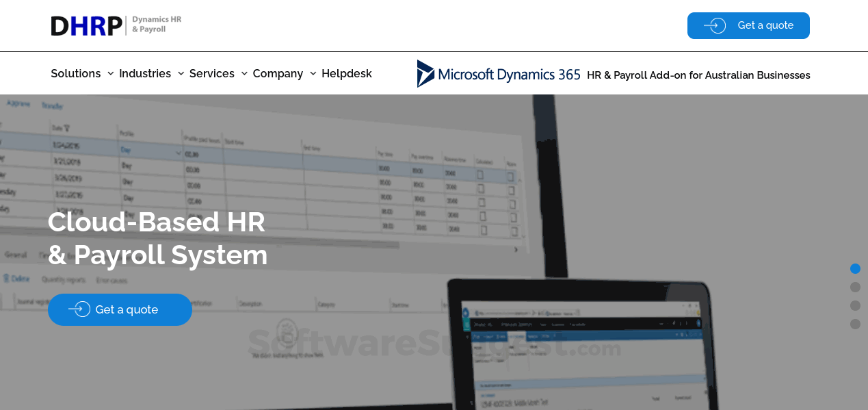Expand the Solutions dropdown
868x410 pixels.
click(x=75, y=73)
